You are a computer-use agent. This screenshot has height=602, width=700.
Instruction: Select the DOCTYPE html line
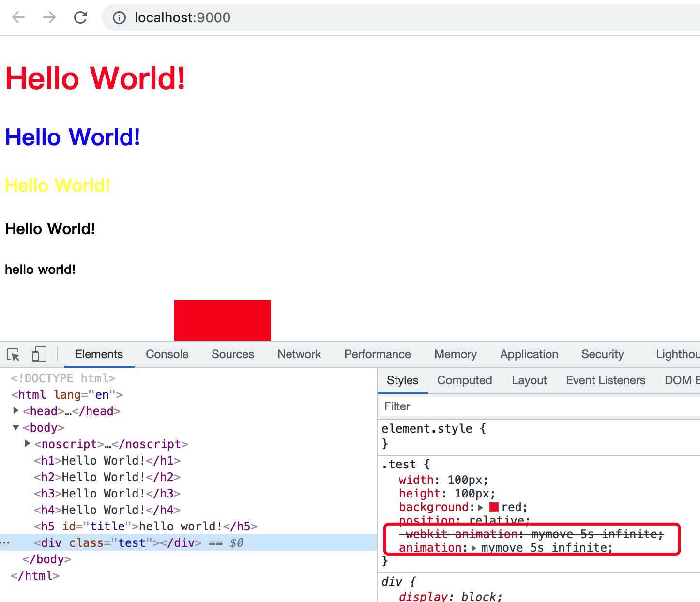pos(63,378)
